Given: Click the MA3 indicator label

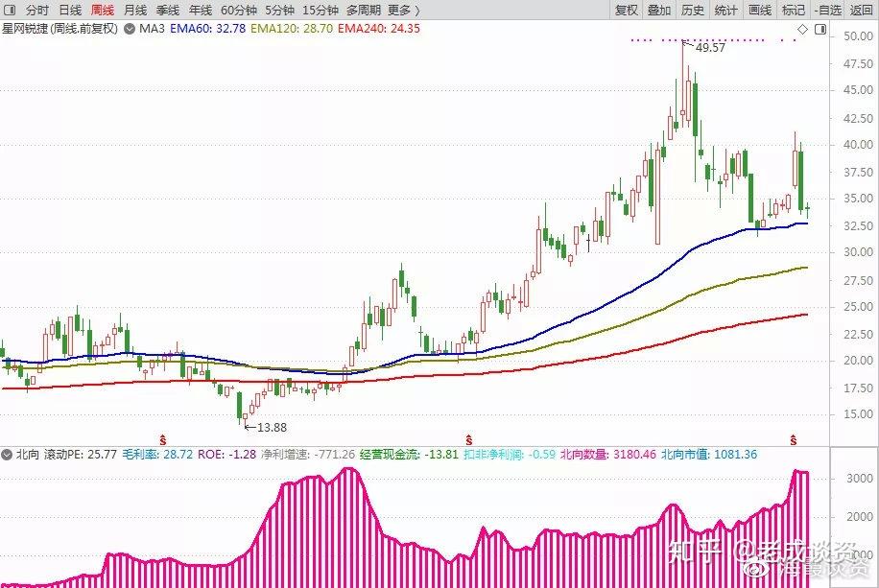Looking at the screenshot, I should click(152, 29).
